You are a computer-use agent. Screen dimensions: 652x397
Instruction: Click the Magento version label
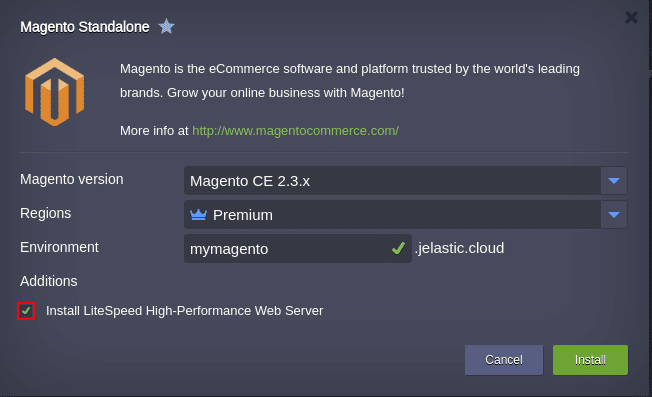[72, 179]
